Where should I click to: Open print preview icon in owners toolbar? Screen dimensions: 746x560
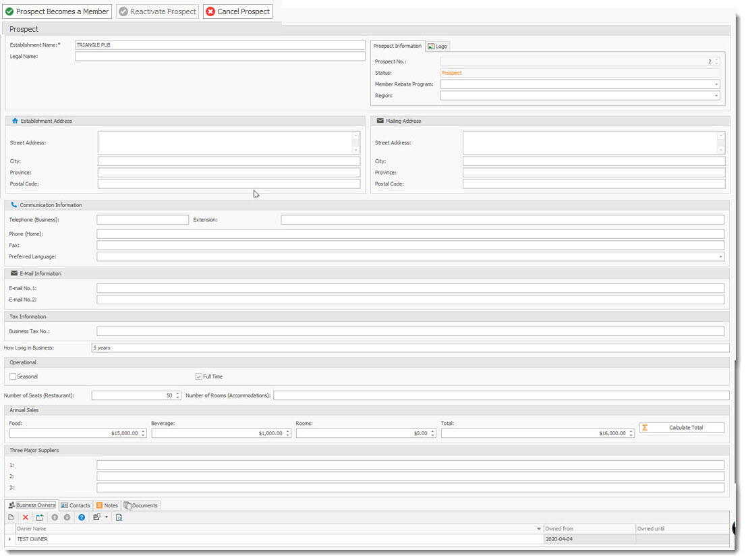(119, 516)
